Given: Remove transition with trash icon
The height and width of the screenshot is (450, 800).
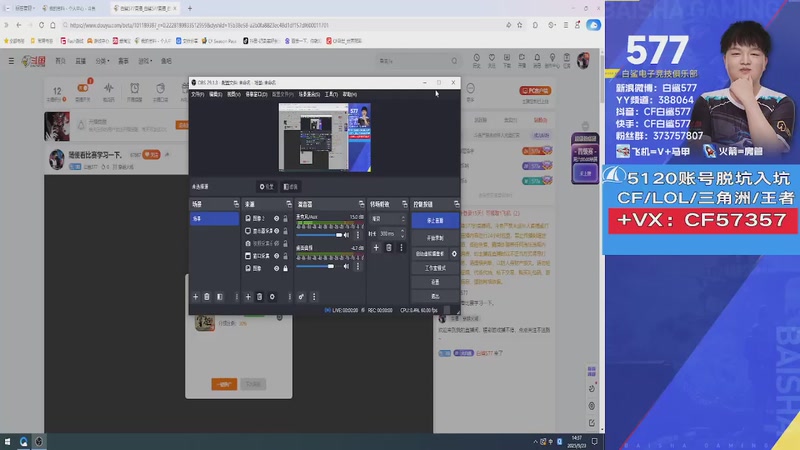Looking at the screenshot, I should click(x=389, y=247).
